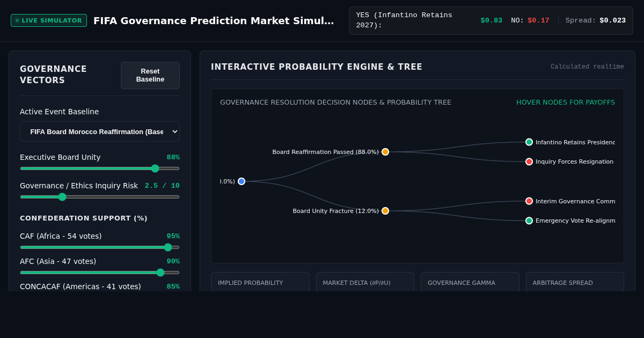Click the Spread value $0.023
The image size is (644, 338).
coord(612,20)
